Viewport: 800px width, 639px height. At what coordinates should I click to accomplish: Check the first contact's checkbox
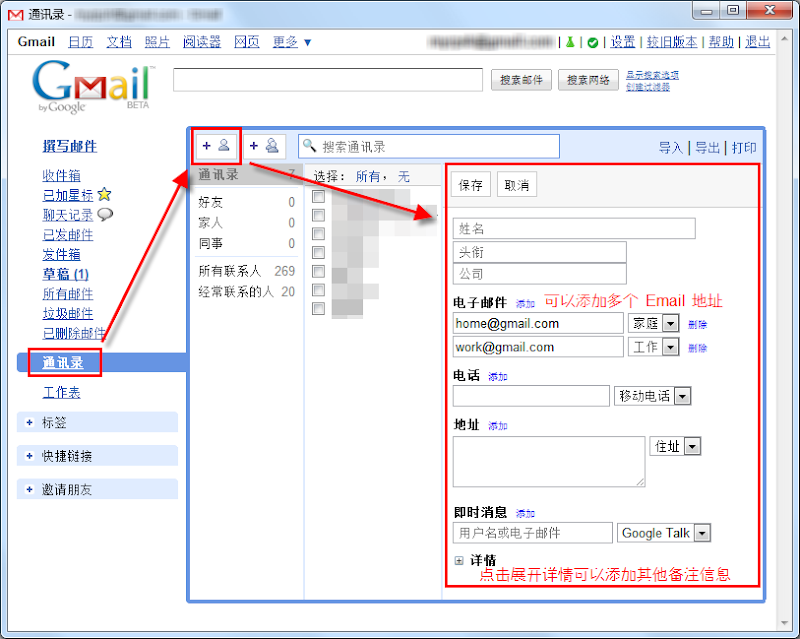(316, 196)
